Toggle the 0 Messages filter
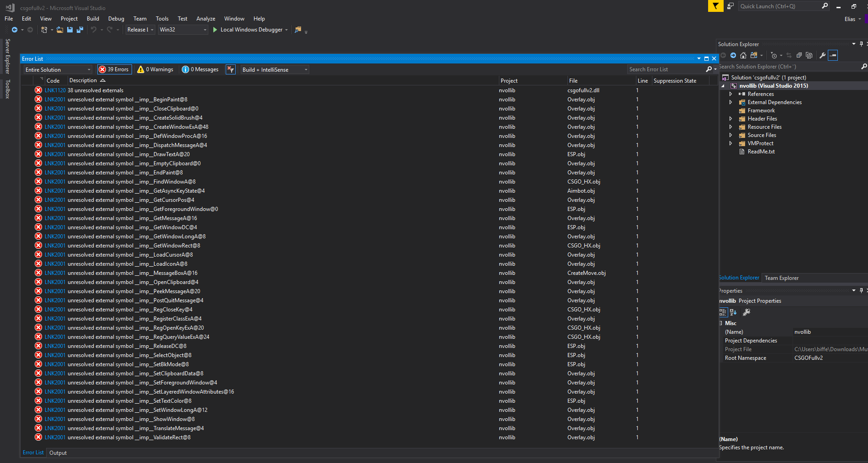 200,69
